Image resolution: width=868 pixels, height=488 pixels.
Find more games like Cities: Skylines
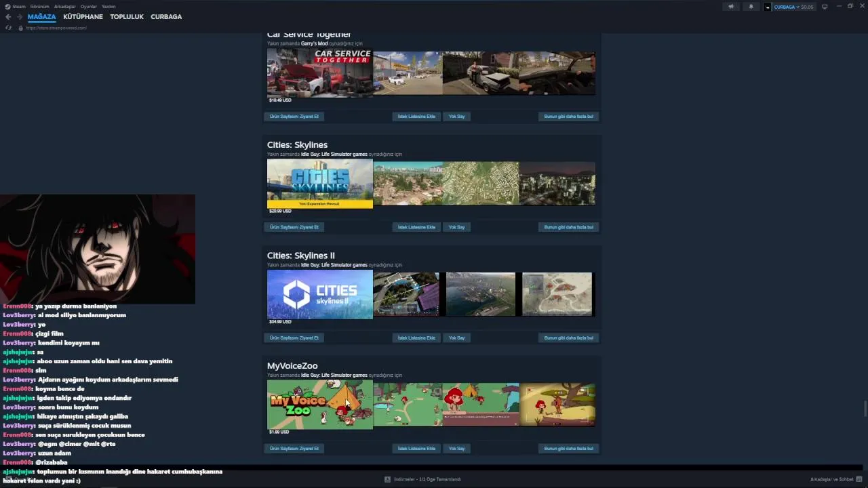(x=568, y=227)
